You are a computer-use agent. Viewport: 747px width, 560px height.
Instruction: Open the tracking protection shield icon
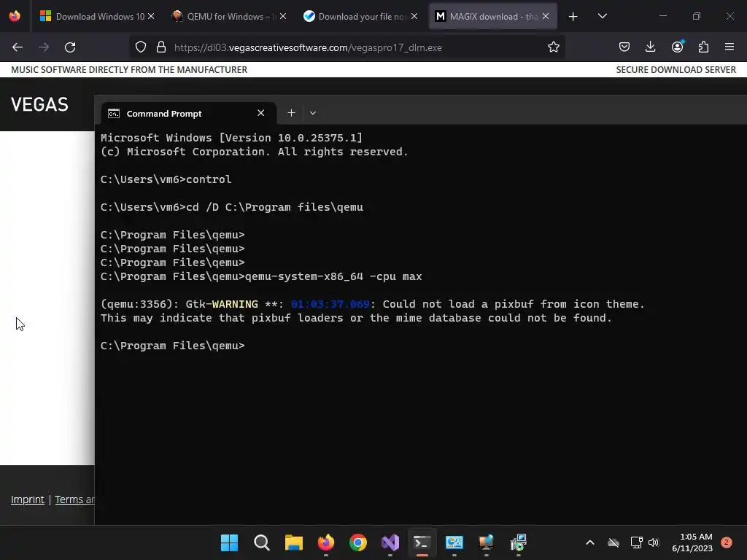[x=141, y=47]
